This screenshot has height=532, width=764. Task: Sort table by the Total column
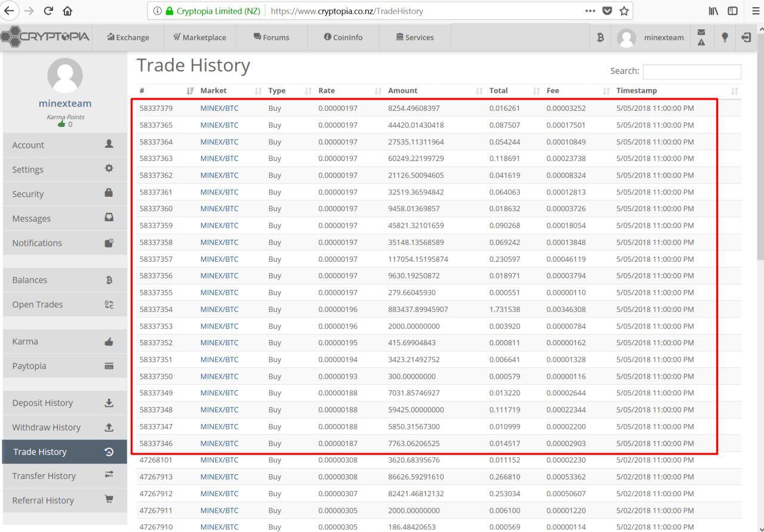(x=515, y=91)
